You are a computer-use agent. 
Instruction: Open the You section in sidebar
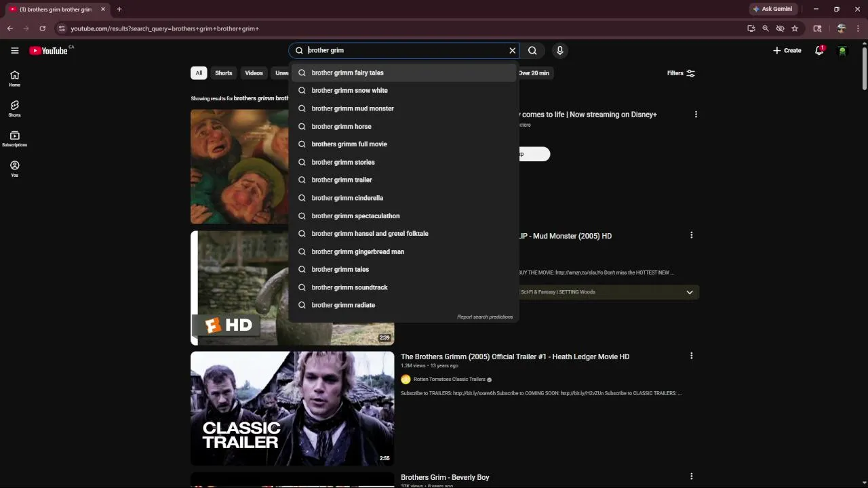point(14,169)
